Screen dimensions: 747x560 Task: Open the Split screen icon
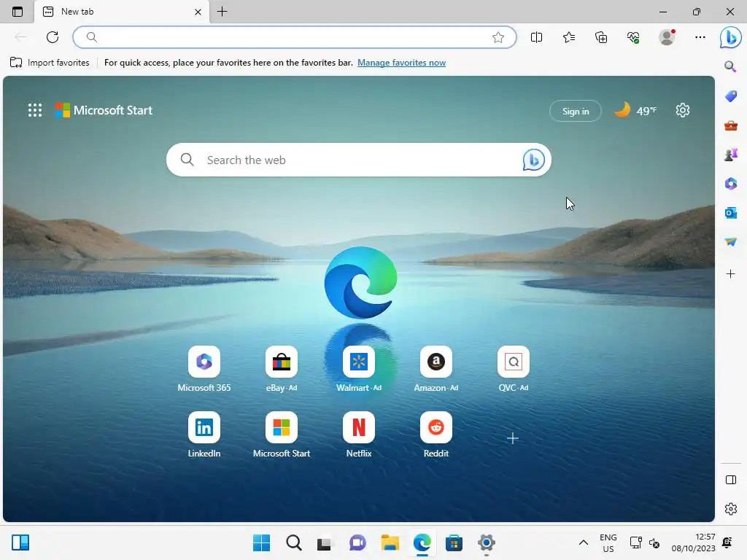[x=536, y=37]
